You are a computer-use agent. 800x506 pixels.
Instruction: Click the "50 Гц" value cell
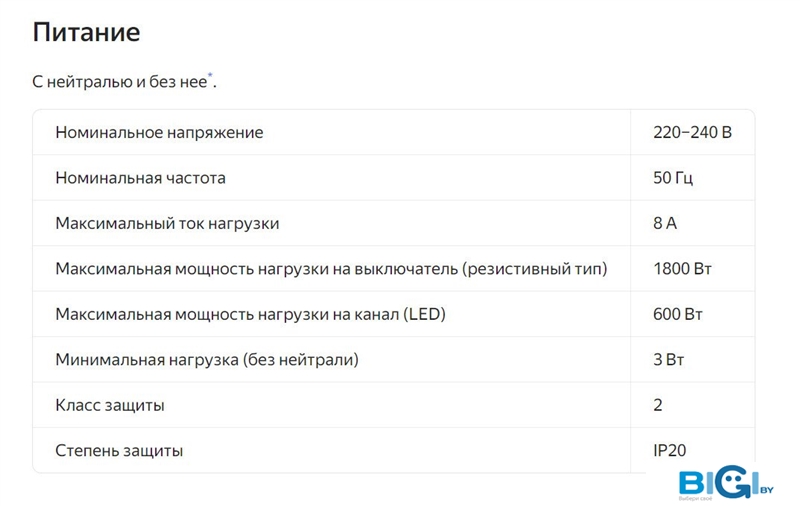click(672, 178)
